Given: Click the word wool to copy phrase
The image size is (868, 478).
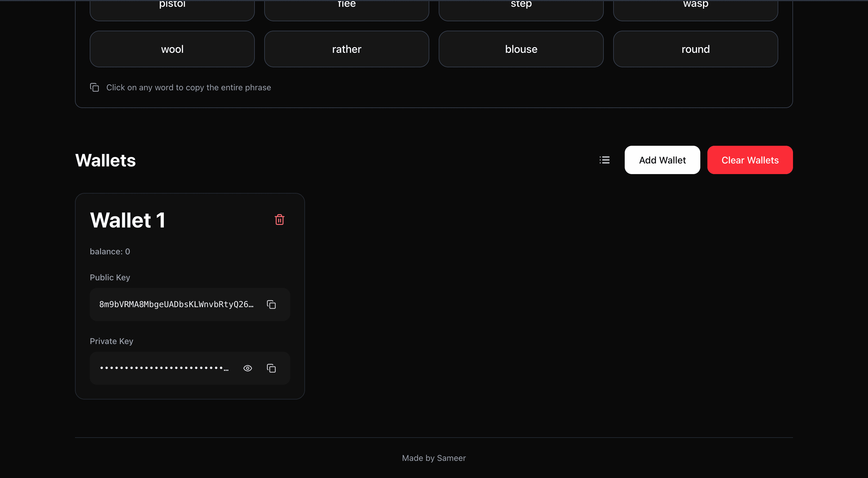Looking at the screenshot, I should (172, 49).
